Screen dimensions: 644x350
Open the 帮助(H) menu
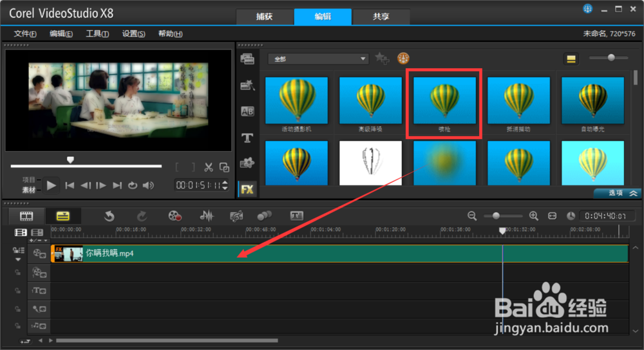171,33
